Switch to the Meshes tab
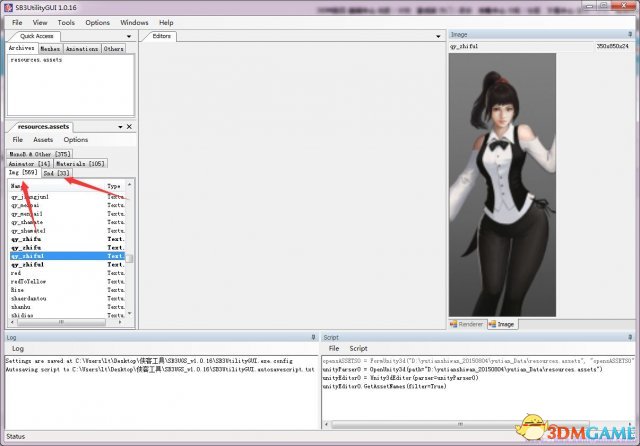640x446 pixels. pyautogui.click(x=50, y=49)
